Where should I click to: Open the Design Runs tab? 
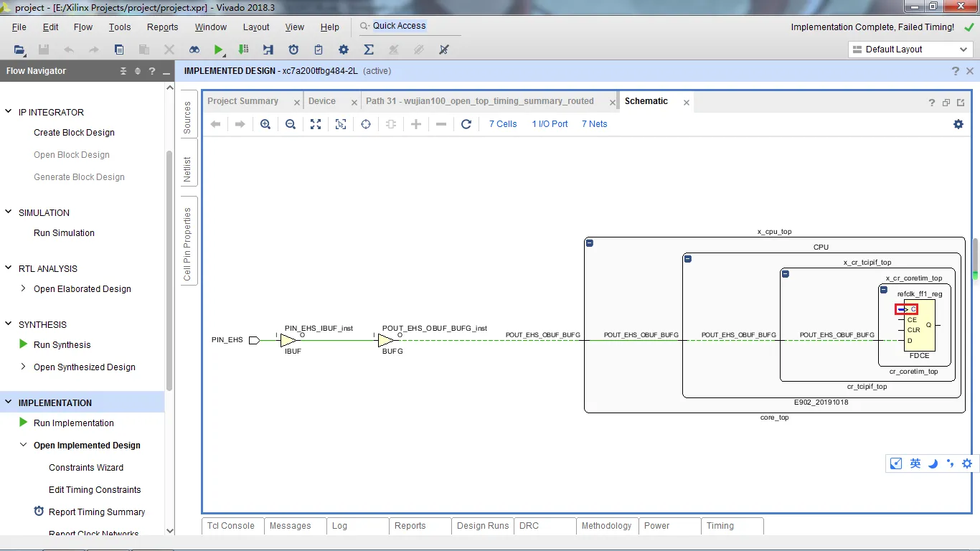(483, 526)
